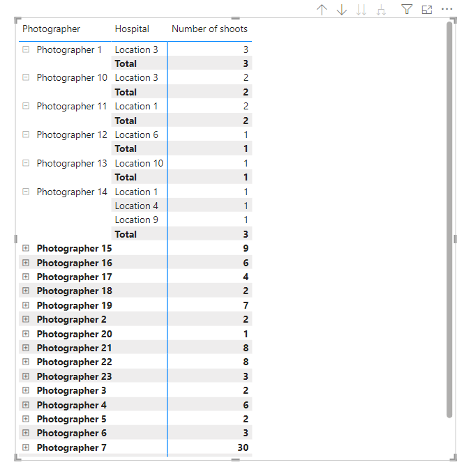Select Location 9 under Photographer 14

tap(137, 220)
